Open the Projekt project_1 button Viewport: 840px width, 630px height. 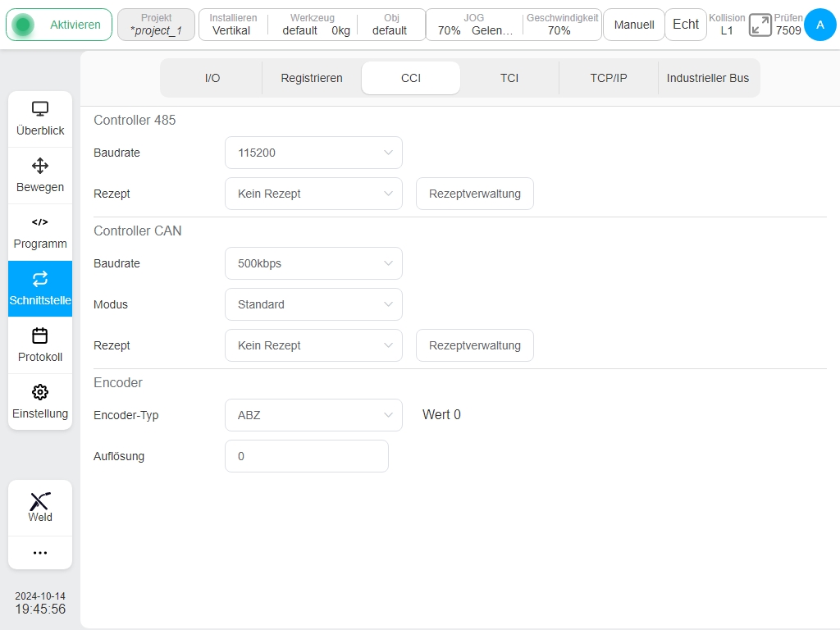[156, 25]
